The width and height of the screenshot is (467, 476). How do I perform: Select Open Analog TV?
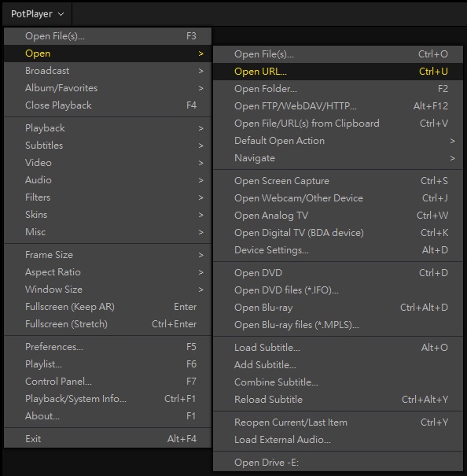tap(338, 216)
